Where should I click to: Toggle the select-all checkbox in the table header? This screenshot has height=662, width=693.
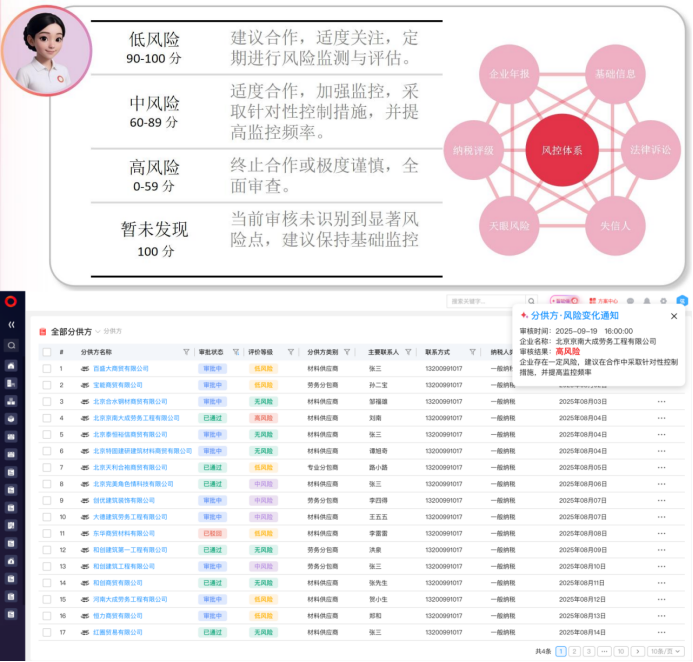tap(46, 352)
